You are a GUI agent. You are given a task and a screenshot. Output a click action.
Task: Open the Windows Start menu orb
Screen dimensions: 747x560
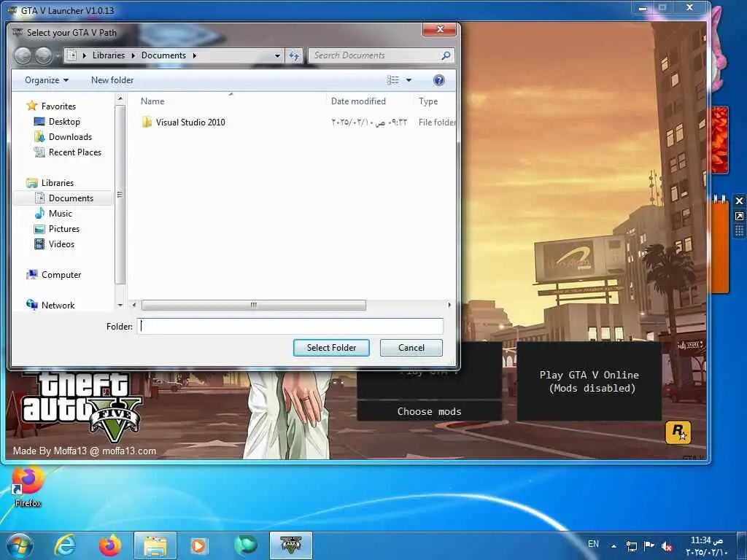point(19,545)
